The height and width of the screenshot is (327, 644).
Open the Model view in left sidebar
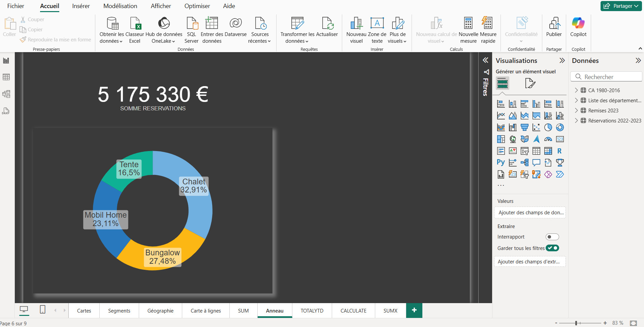coord(6,94)
